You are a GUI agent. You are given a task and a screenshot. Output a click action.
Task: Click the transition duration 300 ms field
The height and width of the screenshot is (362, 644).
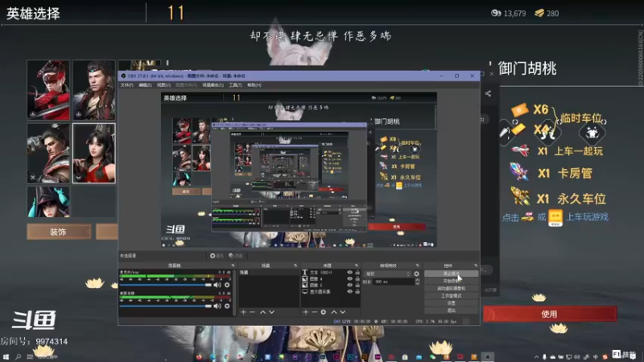394,282
